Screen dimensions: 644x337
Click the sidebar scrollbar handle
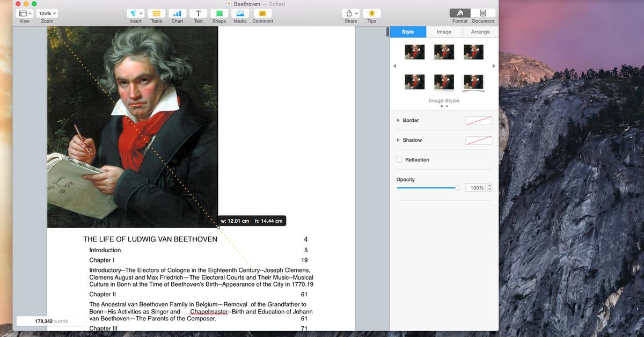click(388, 32)
